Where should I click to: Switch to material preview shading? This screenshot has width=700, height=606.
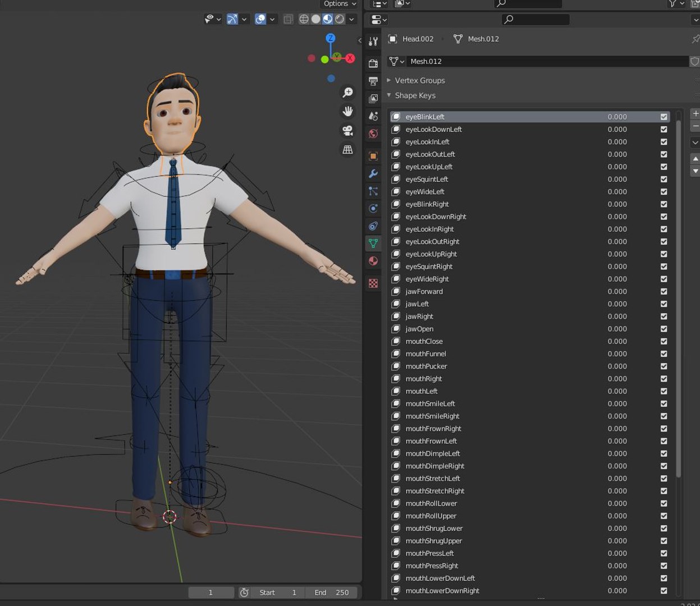328,19
